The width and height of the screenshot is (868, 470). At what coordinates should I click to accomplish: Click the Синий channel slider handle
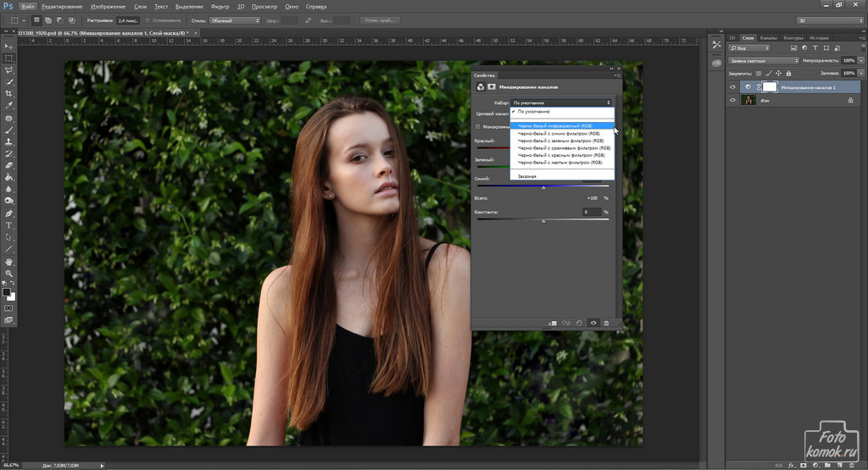(x=543, y=188)
